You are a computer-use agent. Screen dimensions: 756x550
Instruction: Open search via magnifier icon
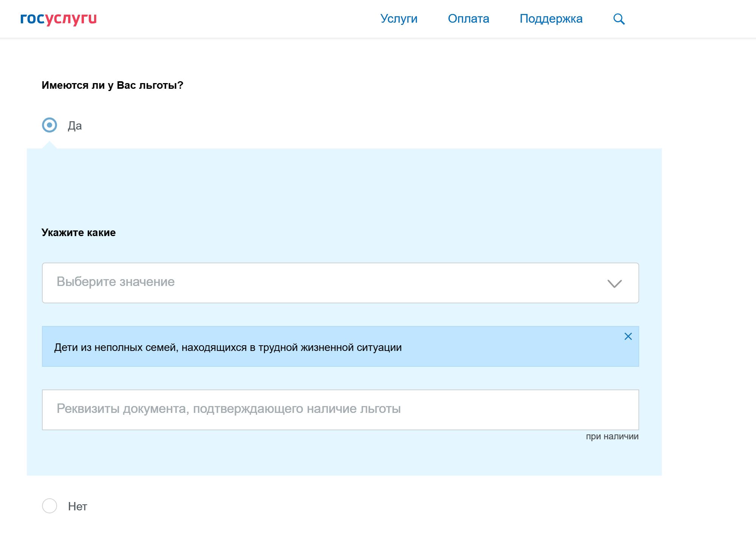tap(619, 19)
